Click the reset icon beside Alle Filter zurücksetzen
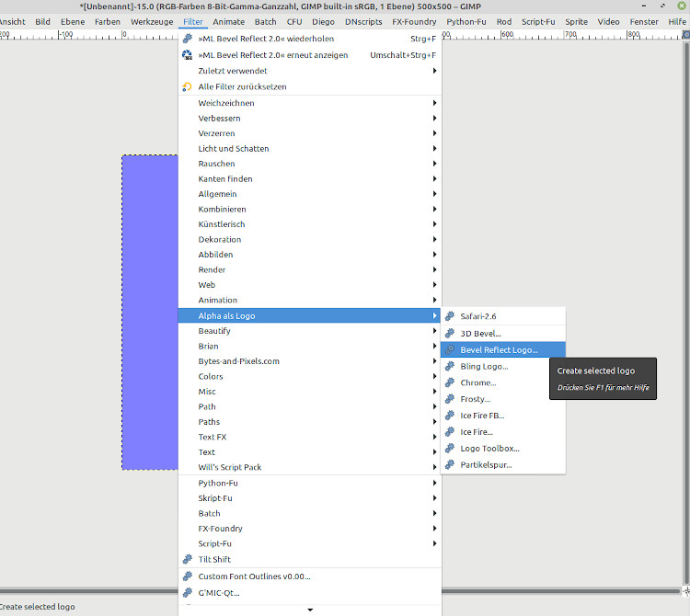The image size is (690, 616). pos(188,86)
